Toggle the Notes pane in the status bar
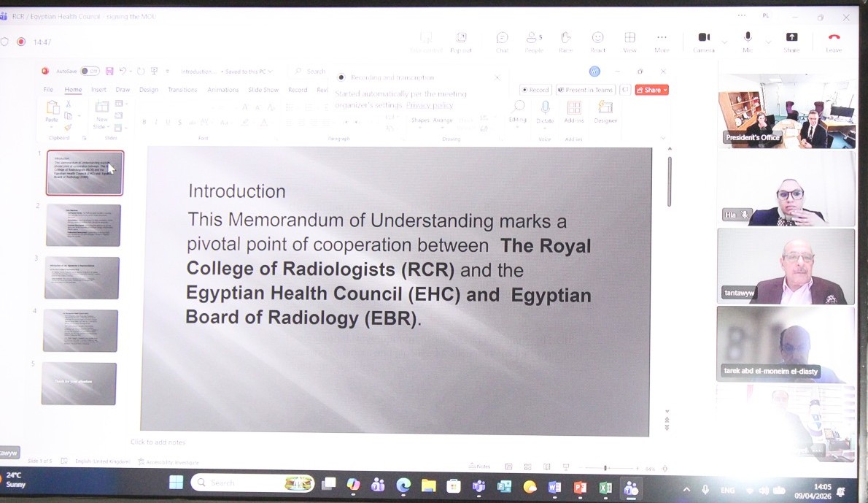 coord(479,467)
